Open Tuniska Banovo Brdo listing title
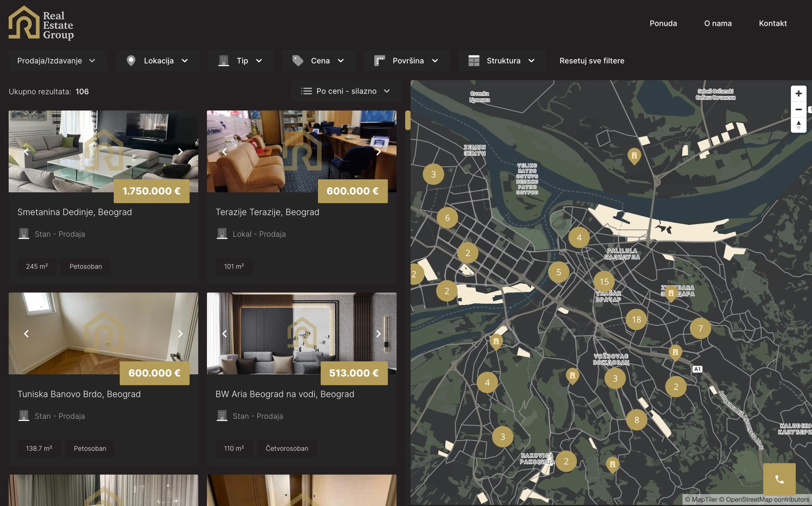The image size is (812, 506). click(x=79, y=394)
